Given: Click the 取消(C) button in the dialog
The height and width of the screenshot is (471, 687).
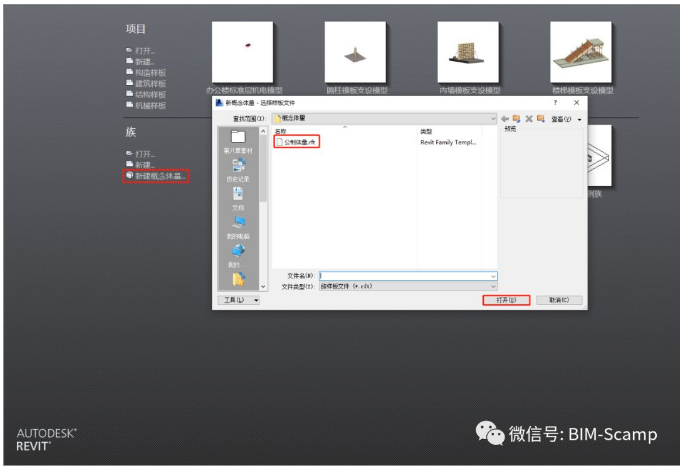Looking at the screenshot, I should [x=559, y=300].
